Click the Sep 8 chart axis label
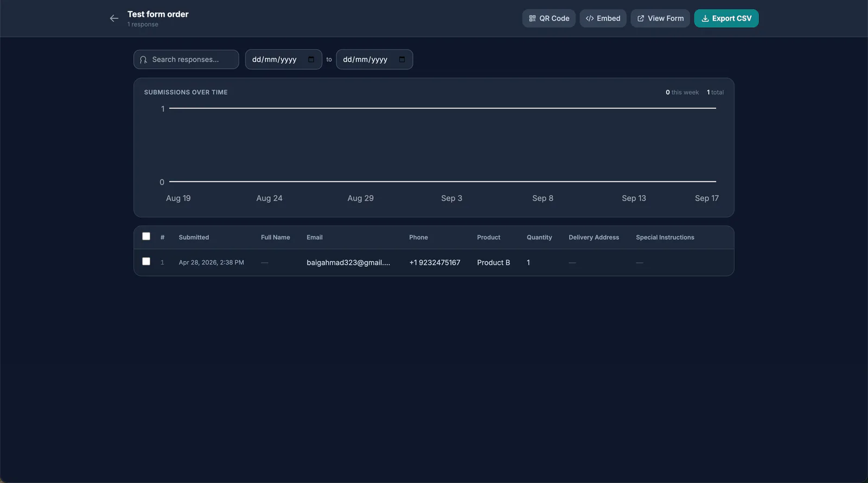The height and width of the screenshot is (483, 868). coord(543,198)
